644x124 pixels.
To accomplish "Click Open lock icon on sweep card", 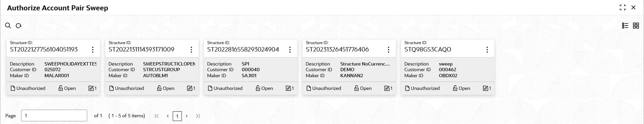I will 455,88.
